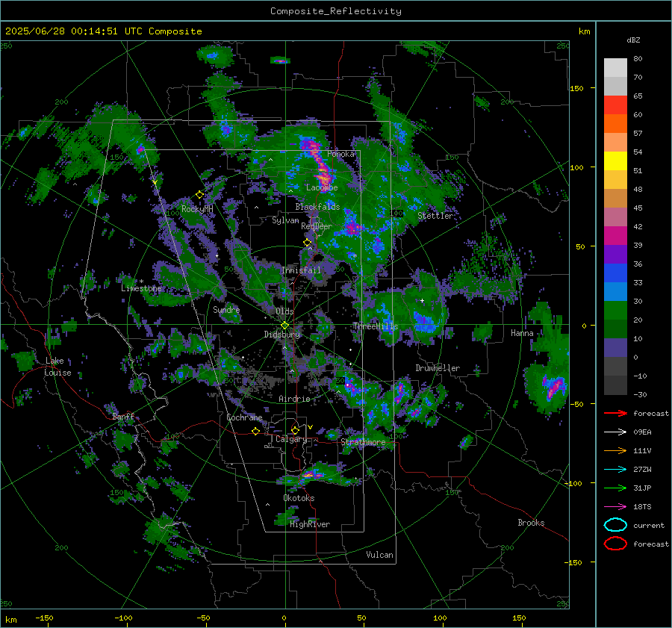Click the ThreeHills label on the map
Viewport: 672px width, 628px height.
[x=376, y=326]
